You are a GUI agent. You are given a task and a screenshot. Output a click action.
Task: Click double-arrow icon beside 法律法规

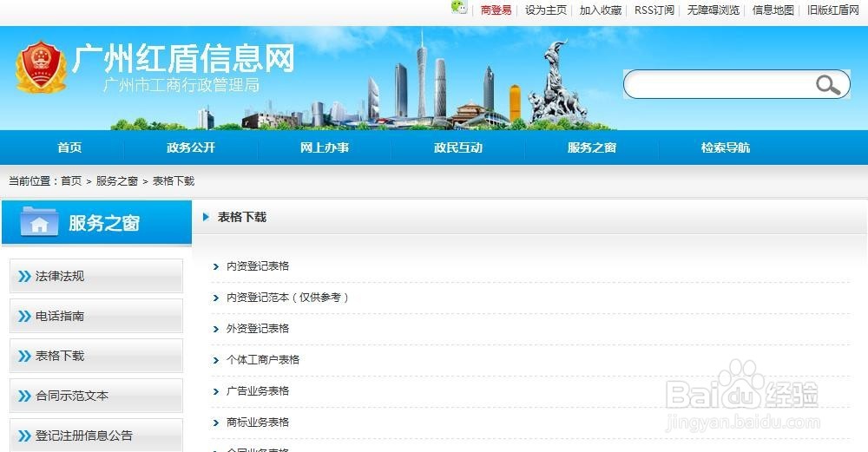(x=23, y=276)
